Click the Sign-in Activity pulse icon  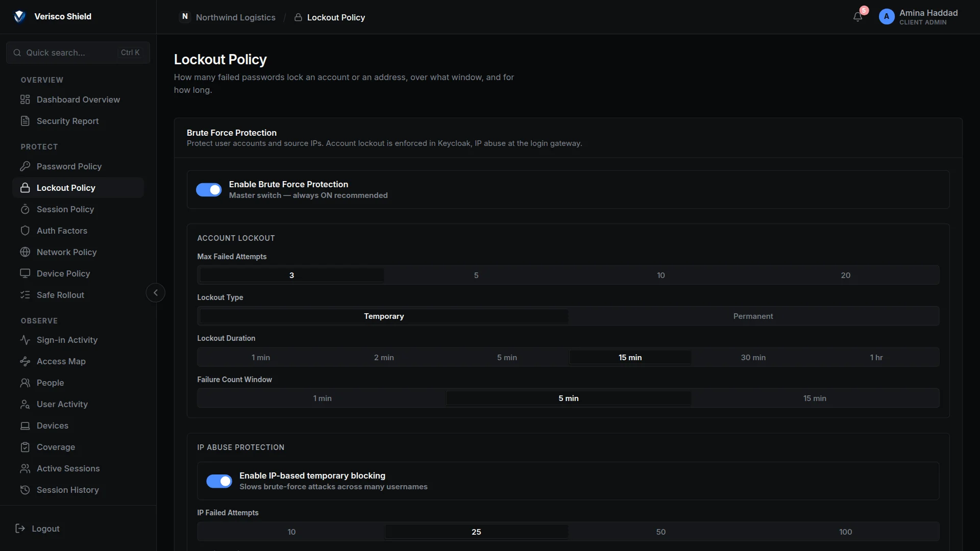tap(25, 340)
